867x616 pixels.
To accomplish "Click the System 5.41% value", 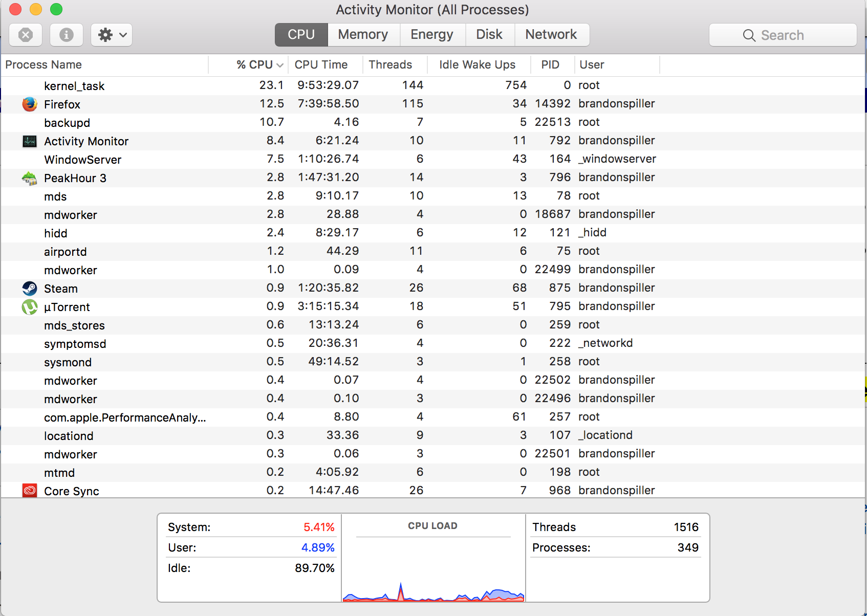I will [x=319, y=527].
